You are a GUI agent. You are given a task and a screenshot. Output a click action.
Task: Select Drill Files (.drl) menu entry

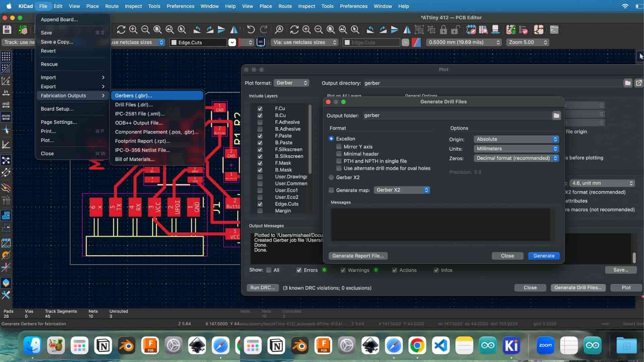[134, 105]
